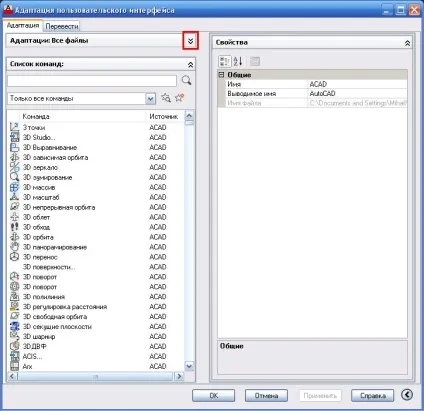Click the Источник column header
Image resolution: width=424 pixels, height=411 pixels.
165,116
